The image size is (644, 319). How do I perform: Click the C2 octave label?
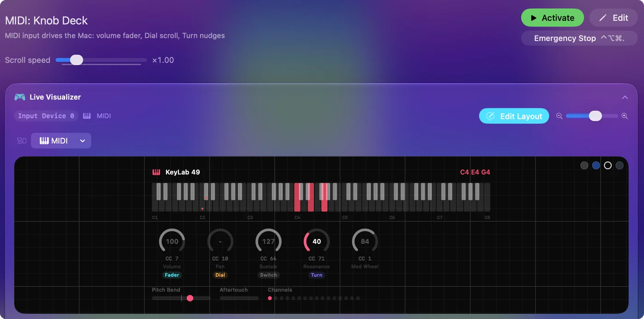[x=202, y=217]
